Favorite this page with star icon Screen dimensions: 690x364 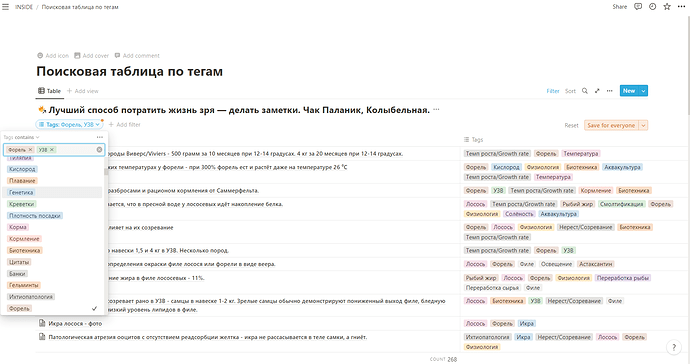click(667, 7)
